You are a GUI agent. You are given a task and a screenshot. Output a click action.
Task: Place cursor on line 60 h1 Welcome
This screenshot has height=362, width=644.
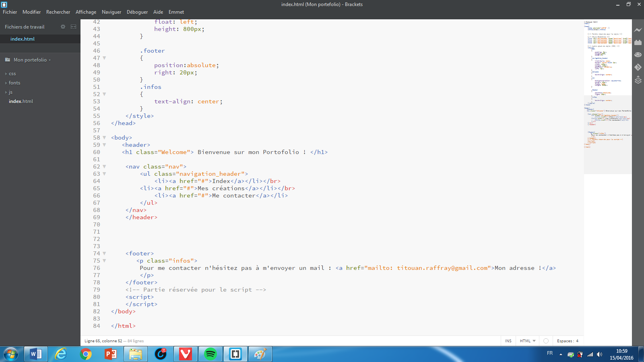[x=225, y=152]
